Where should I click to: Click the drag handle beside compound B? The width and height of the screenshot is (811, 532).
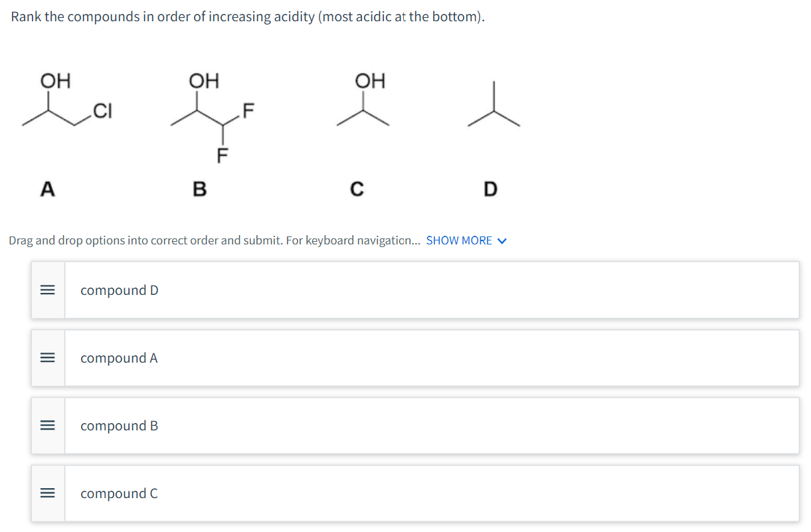(47, 426)
